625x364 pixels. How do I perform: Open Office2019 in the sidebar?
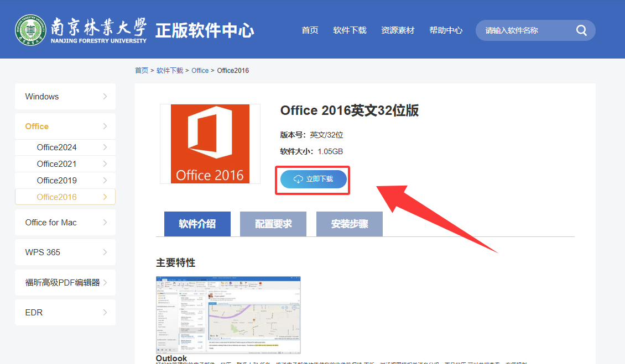[65, 181]
